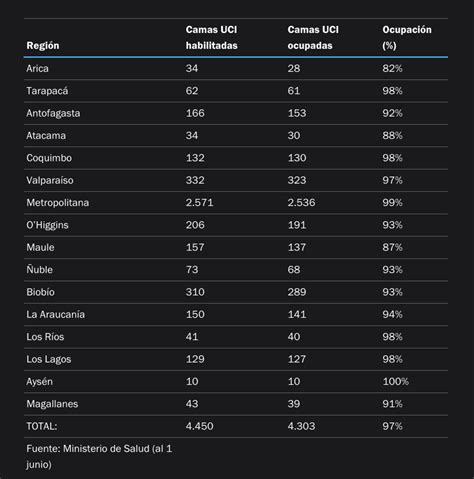Select the Ocupación (%) column header
This screenshot has height=479, width=474.
click(x=407, y=38)
